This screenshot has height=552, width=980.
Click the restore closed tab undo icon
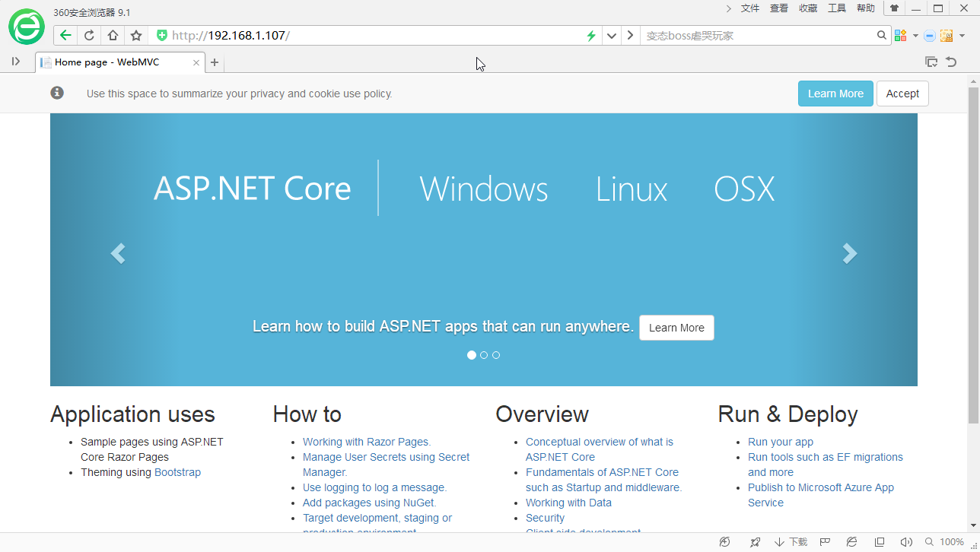(951, 62)
